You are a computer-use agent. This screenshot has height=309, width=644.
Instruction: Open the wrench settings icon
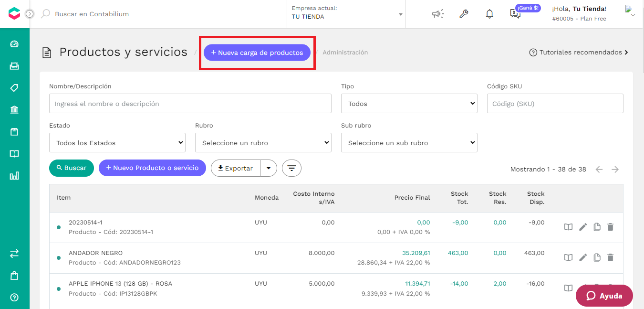click(x=464, y=14)
